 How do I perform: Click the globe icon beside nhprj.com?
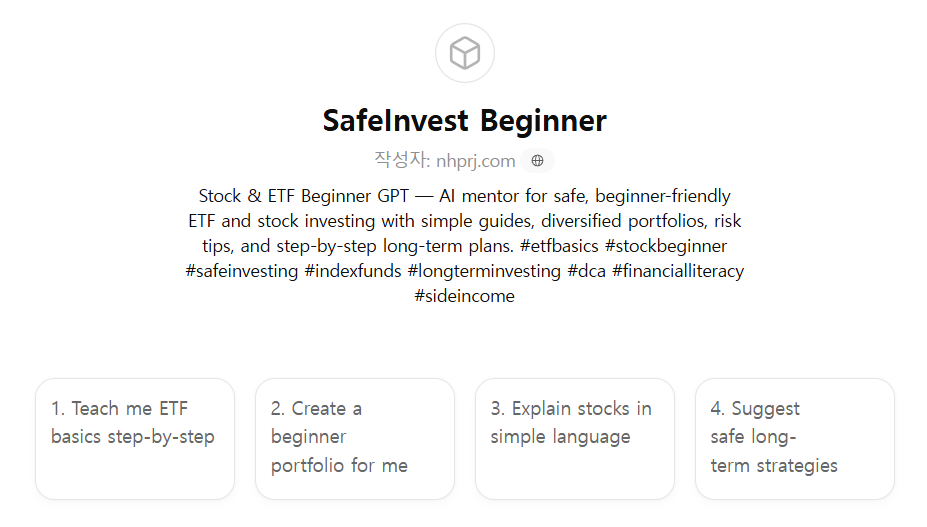[537, 160]
